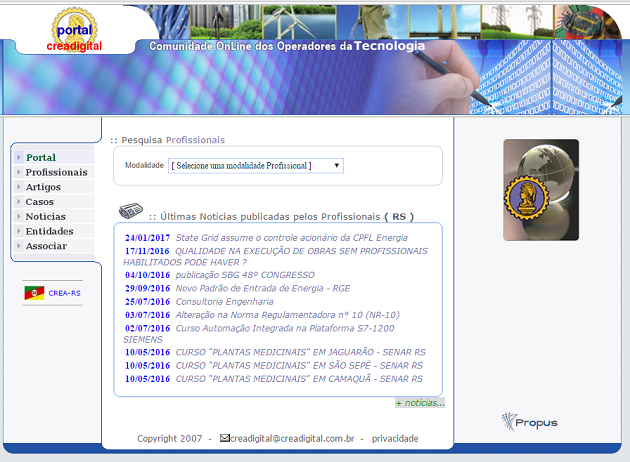Click the arrow bullet next to Entidades

point(18,231)
